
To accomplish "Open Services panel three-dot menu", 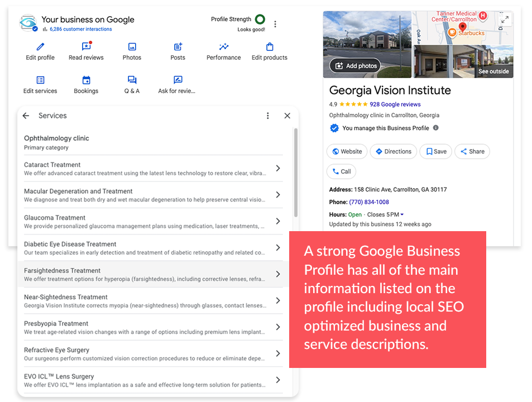I will pos(268,116).
